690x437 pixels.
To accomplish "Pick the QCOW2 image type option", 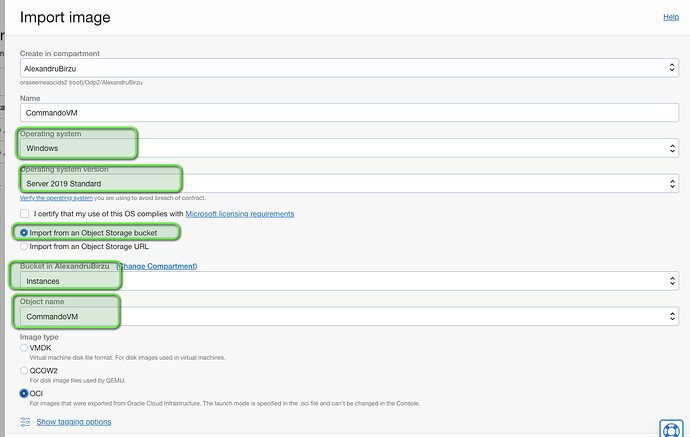I will click(x=25, y=369).
